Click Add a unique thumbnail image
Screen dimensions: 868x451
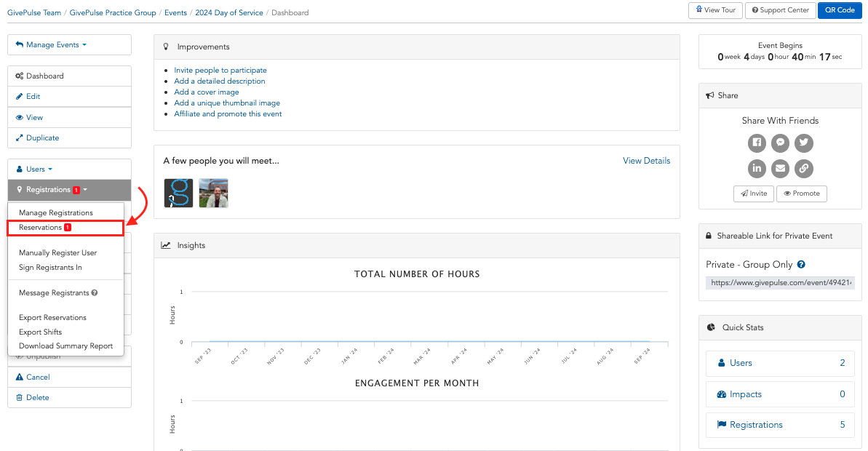[227, 103]
